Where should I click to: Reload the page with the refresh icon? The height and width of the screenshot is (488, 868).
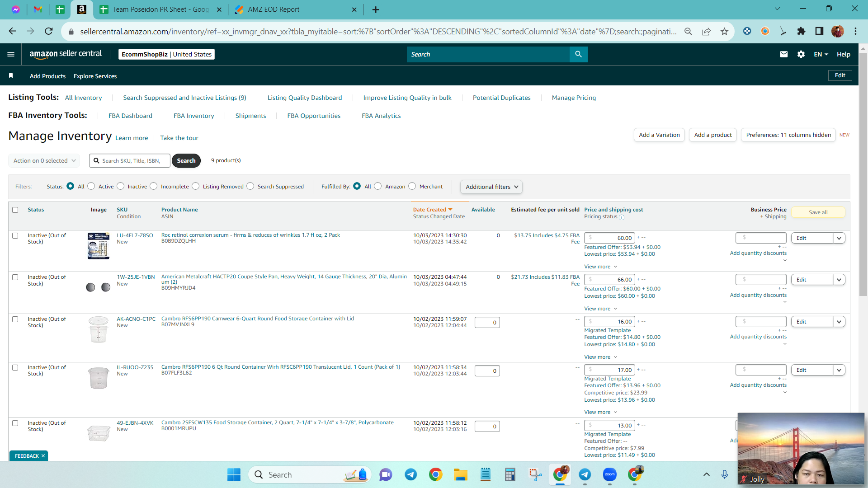coord(49,31)
